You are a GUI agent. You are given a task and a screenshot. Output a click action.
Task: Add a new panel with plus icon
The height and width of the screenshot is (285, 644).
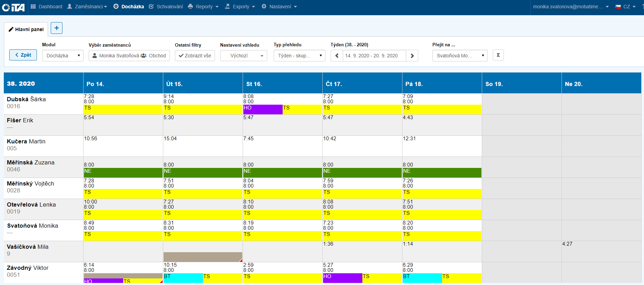pyautogui.click(x=57, y=28)
